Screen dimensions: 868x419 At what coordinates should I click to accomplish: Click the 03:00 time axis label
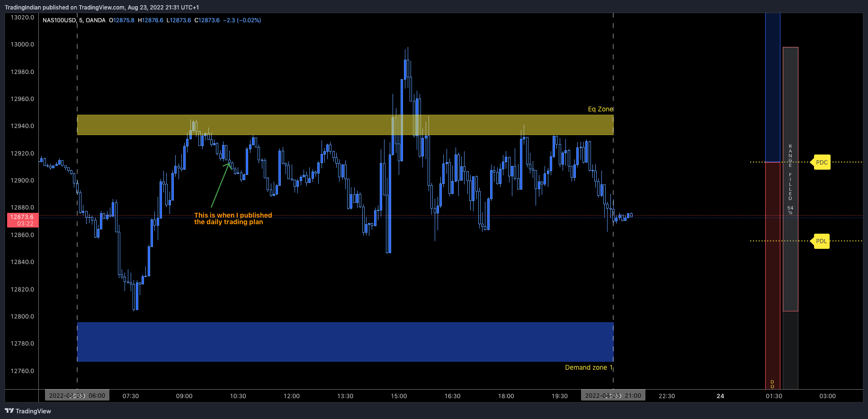tap(828, 396)
